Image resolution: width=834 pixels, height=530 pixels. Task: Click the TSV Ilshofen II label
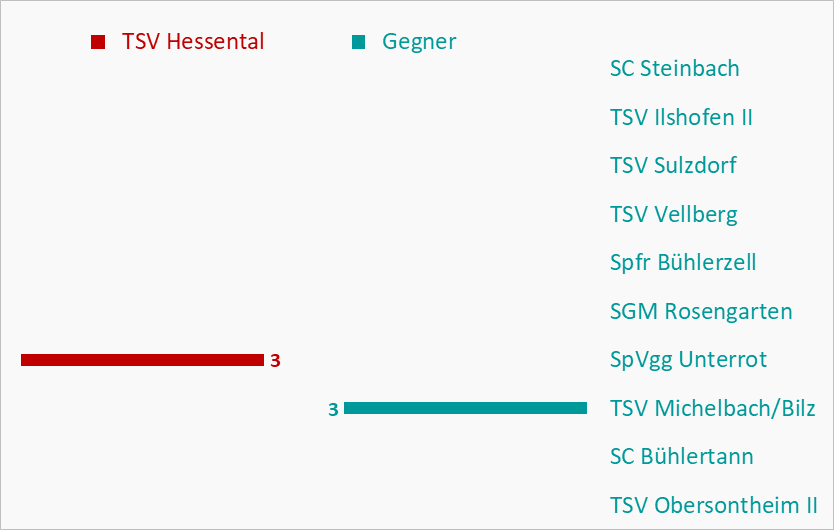681,117
